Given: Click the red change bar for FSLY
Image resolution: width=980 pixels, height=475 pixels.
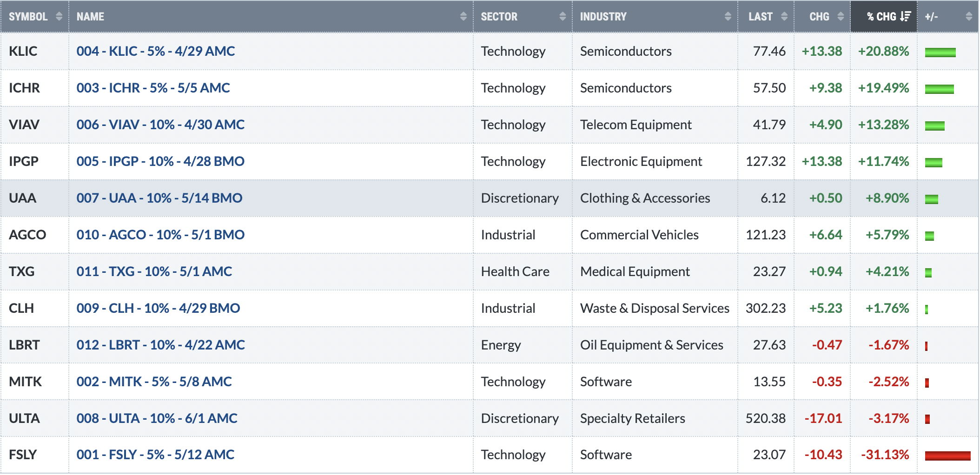Looking at the screenshot, I should tap(947, 456).
